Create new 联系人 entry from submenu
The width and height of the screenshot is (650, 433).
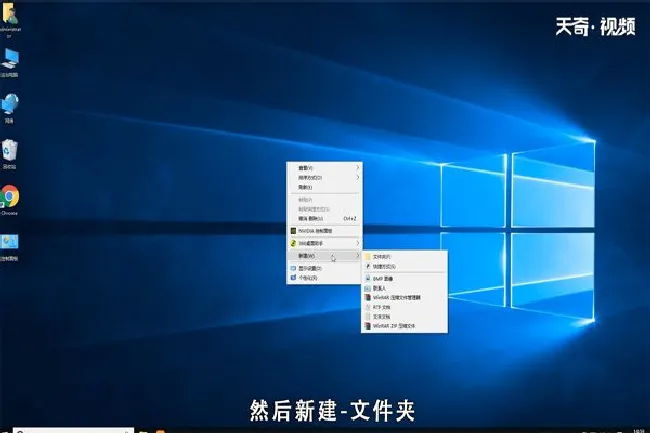pos(404,288)
